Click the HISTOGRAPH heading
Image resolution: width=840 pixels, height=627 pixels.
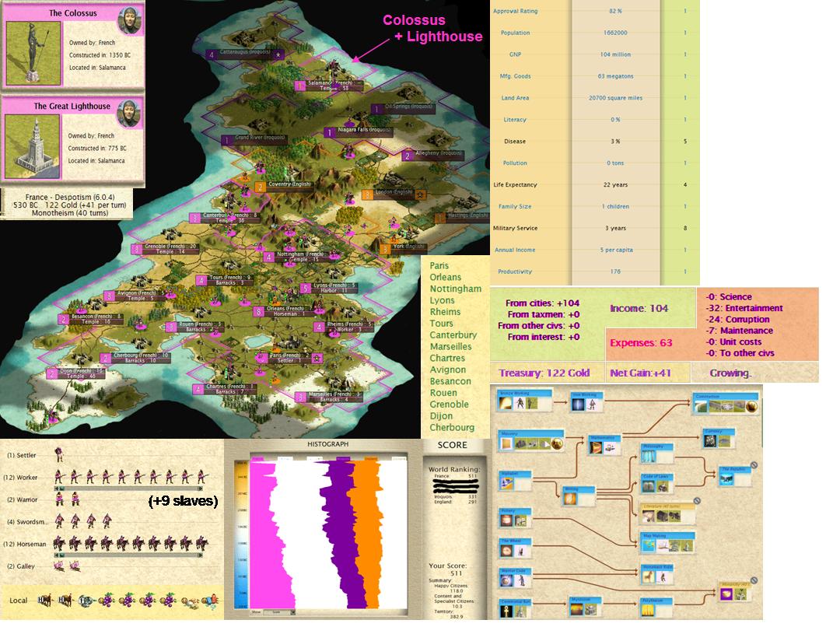pos(328,444)
